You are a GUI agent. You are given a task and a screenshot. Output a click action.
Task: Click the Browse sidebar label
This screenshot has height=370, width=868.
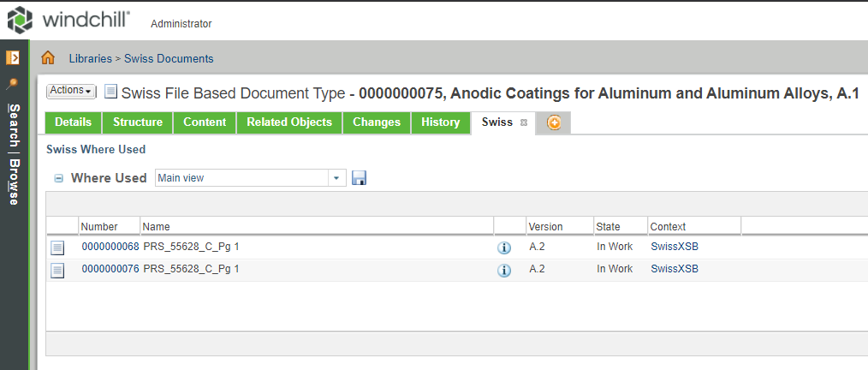[x=15, y=182]
